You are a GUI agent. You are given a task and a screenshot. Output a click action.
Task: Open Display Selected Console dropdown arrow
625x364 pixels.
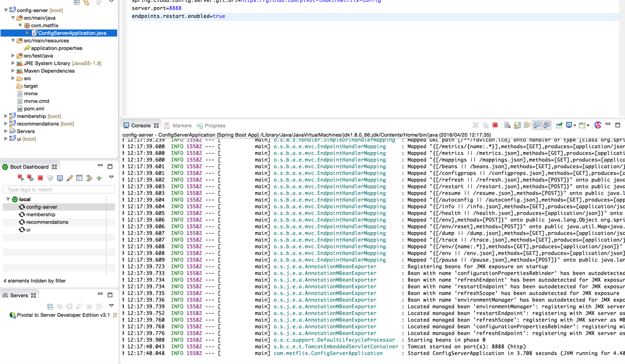click(x=575, y=126)
